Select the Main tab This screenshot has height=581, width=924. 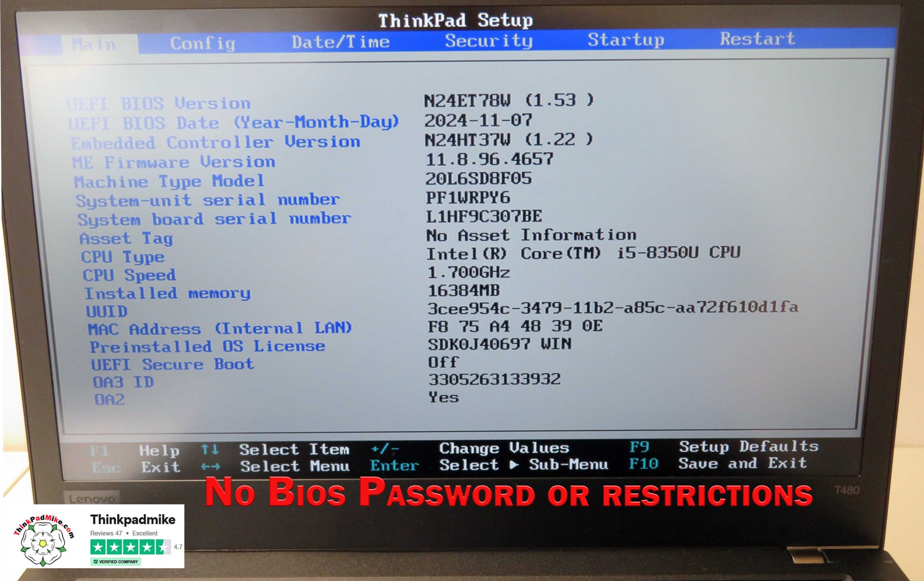click(94, 45)
